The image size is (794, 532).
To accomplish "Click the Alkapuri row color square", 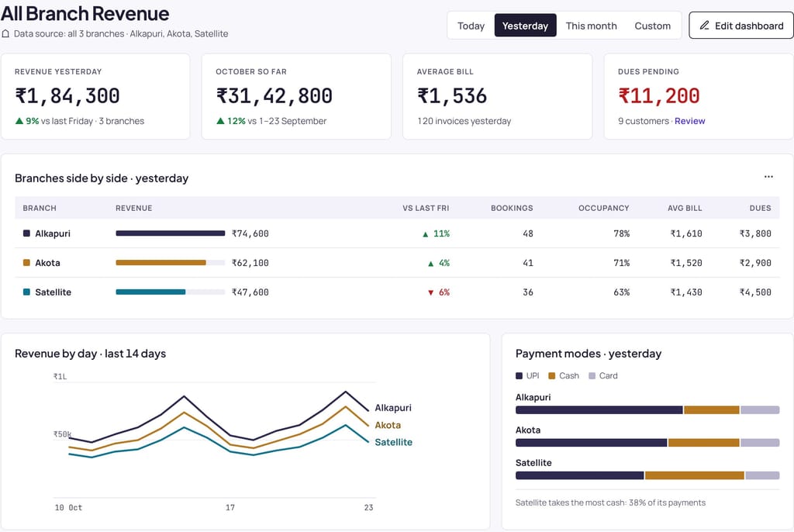I will click(x=26, y=233).
